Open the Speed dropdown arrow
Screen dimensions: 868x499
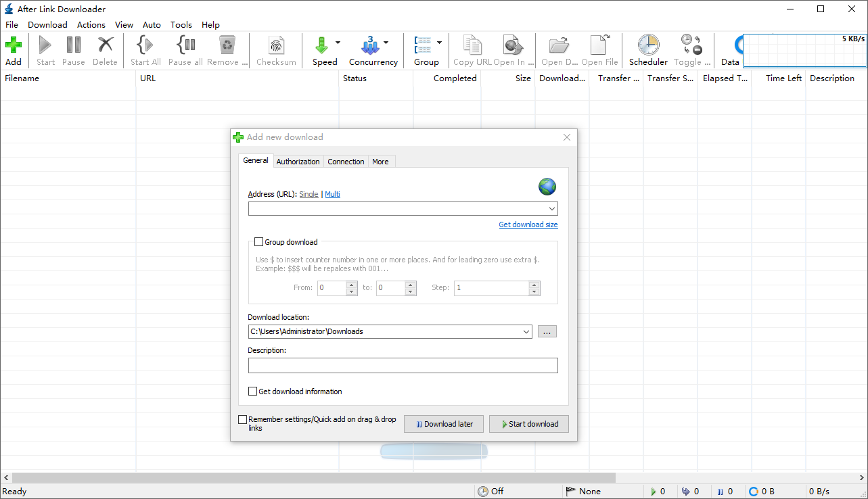[x=338, y=43]
